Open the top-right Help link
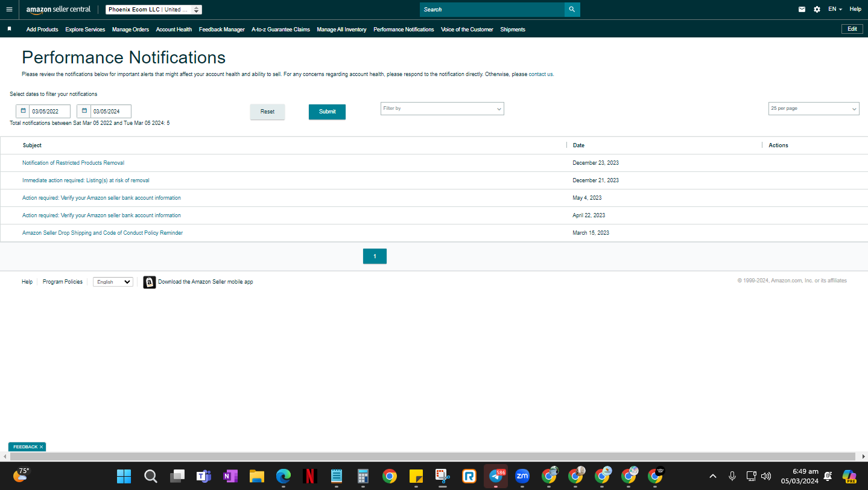 click(855, 10)
